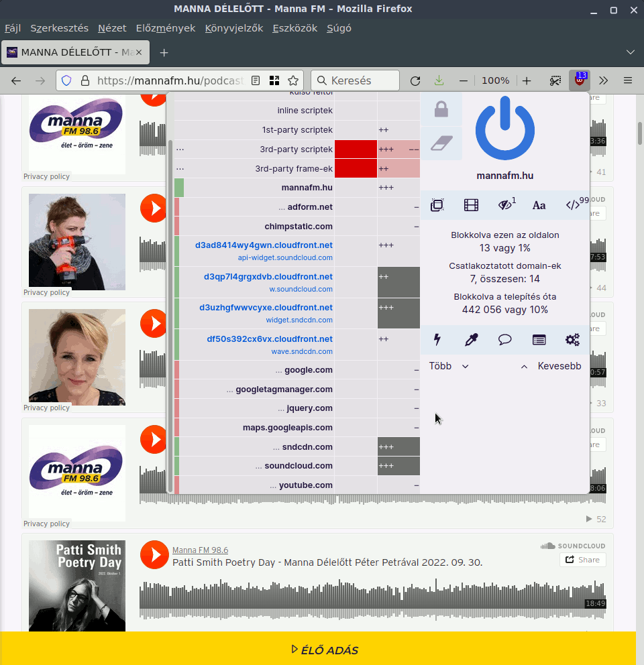Bookmark this page with star icon
Viewport: 644px width, 665px height.
coord(293,80)
